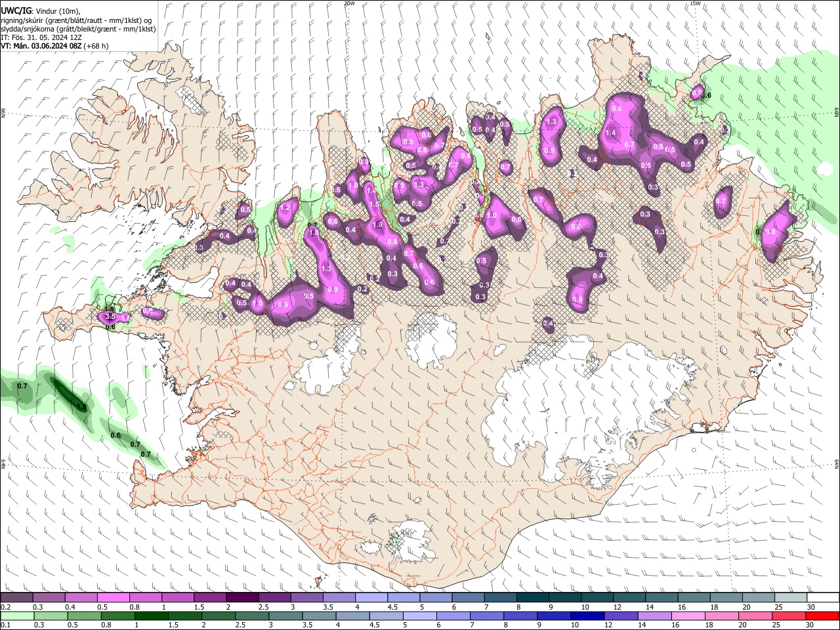The height and width of the screenshot is (630, 840).
Task: Click the 20W longitude label
Action: coord(349,3)
